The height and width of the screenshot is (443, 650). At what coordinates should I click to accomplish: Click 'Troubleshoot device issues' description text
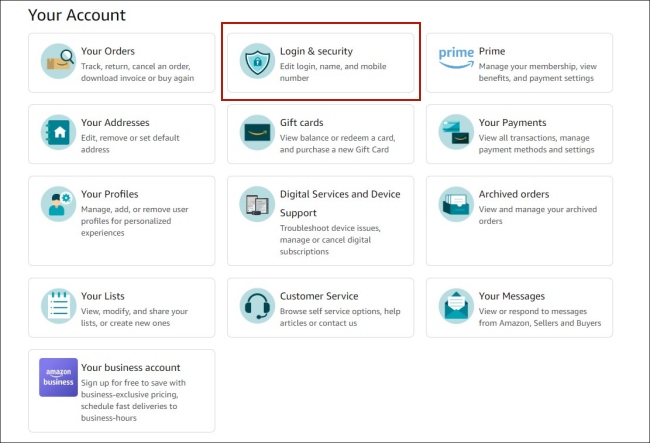[330, 240]
